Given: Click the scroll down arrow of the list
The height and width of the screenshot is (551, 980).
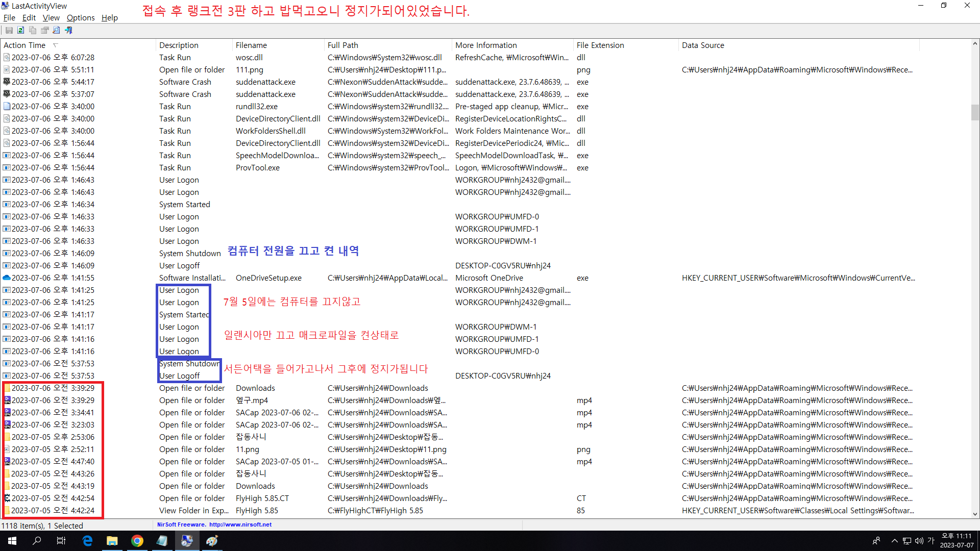Looking at the screenshot, I should [x=975, y=514].
